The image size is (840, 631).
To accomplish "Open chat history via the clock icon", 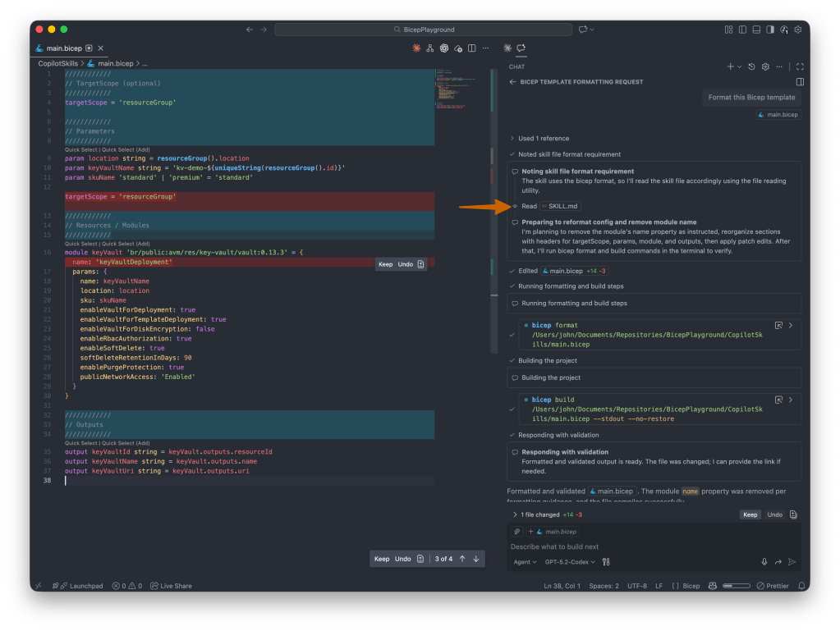I will 751,67.
